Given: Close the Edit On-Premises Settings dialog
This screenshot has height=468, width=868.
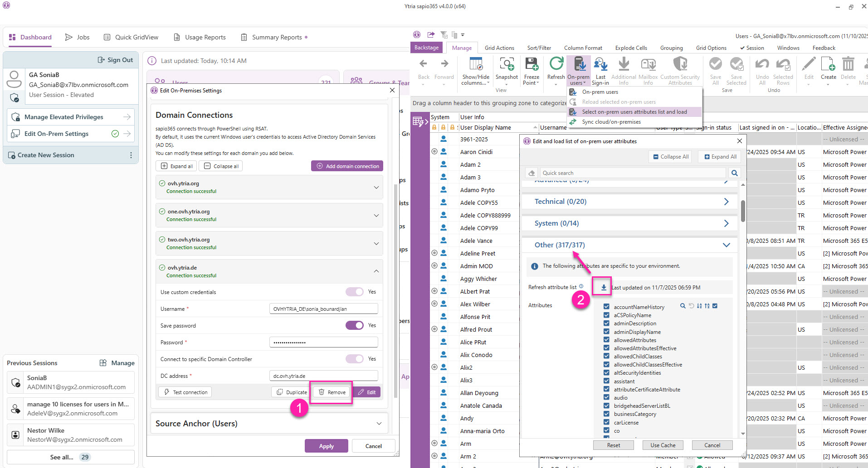Looking at the screenshot, I should [392, 90].
